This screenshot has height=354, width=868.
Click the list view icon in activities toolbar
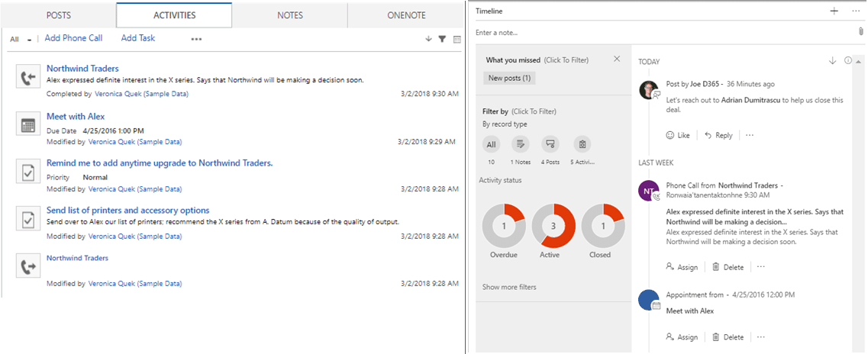tap(457, 39)
